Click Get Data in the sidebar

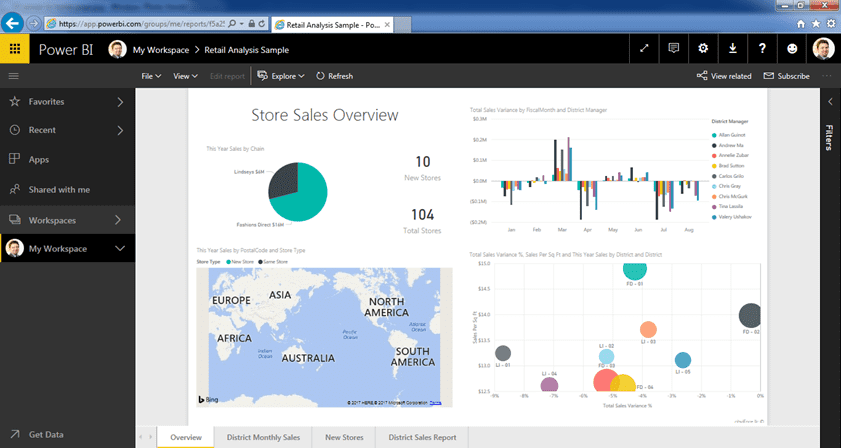pos(45,435)
